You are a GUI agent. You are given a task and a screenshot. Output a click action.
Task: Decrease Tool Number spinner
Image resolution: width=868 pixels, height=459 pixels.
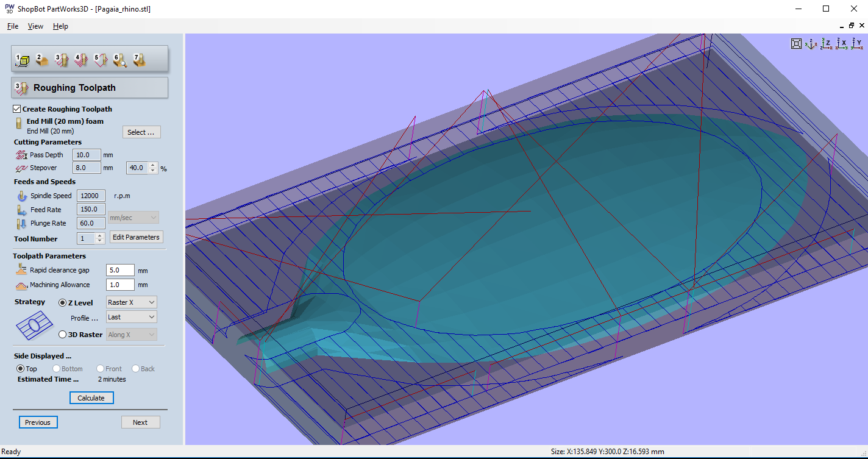[x=100, y=241]
